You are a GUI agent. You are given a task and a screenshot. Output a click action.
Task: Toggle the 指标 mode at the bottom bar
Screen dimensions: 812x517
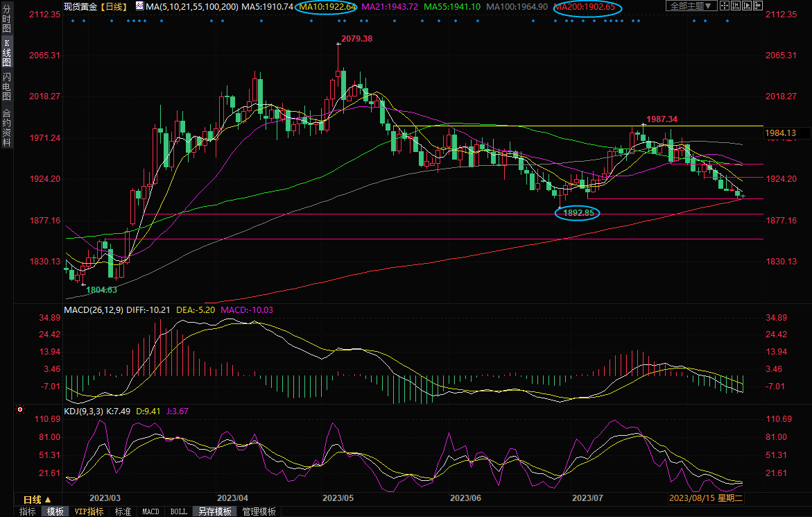click(x=28, y=511)
